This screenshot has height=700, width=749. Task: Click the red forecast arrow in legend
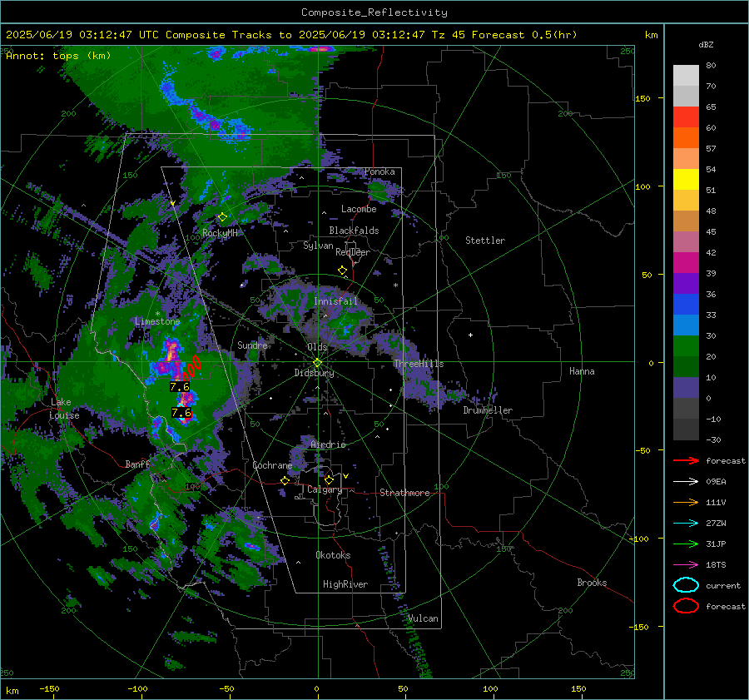[x=686, y=460]
